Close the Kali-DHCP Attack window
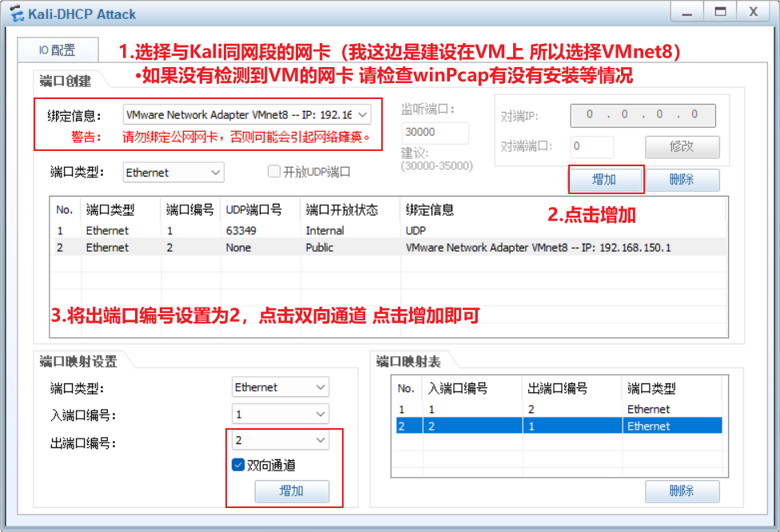The image size is (780, 532). [x=754, y=12]
